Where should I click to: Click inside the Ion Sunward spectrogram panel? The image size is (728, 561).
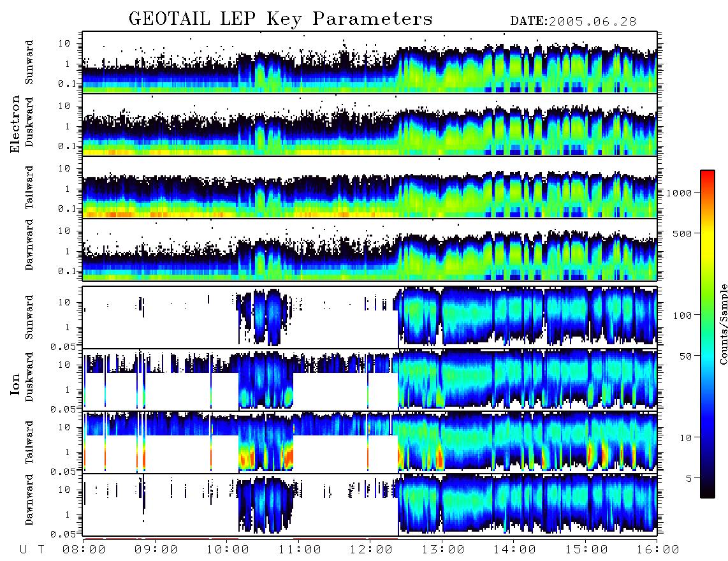click(x=370, y=317)
